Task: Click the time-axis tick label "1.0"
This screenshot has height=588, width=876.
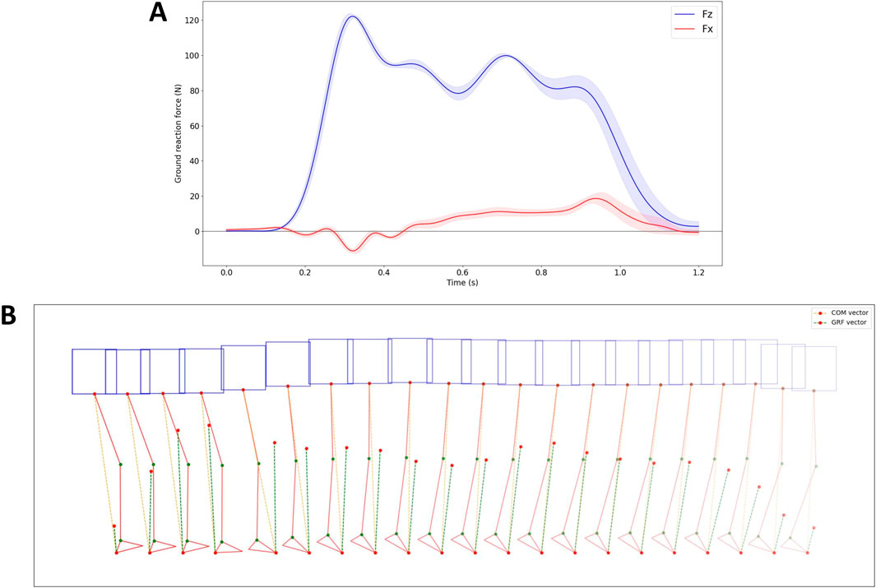Action: [620, 273]
